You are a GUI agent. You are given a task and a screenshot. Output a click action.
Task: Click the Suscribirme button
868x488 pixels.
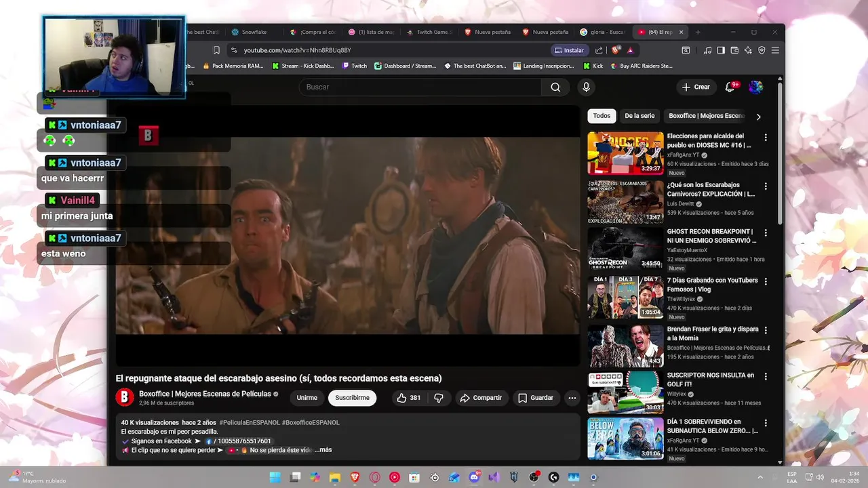point(352,398)
